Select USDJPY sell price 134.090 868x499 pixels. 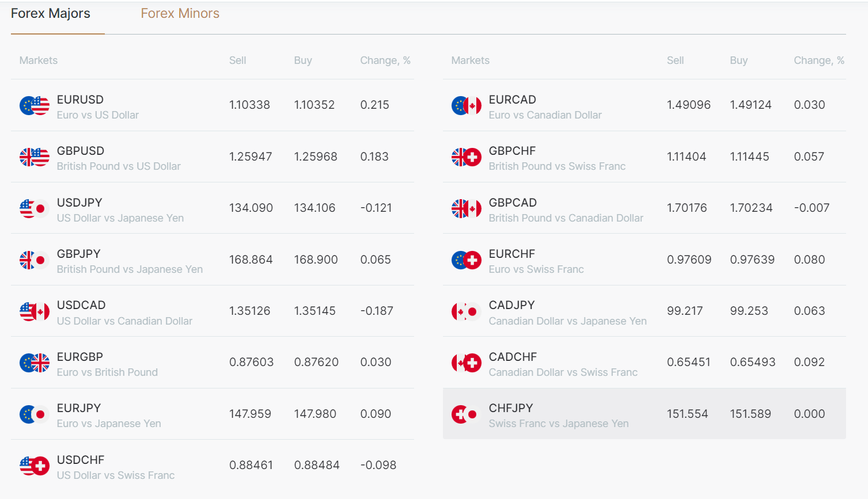tap(251, 208)
